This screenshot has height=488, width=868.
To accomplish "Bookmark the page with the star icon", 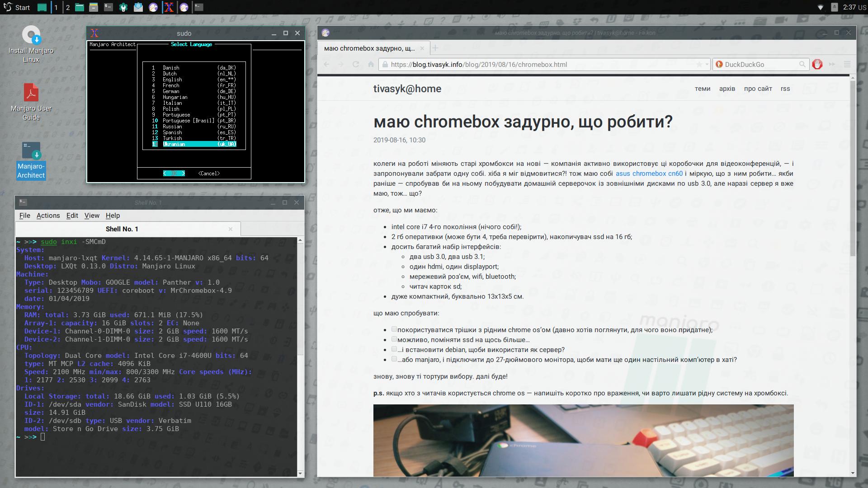I will click(699, 65).
